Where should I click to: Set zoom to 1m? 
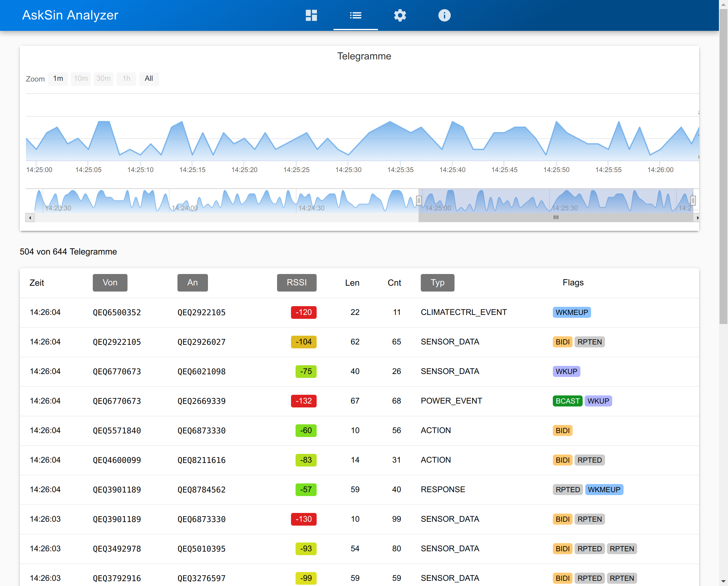pos(58,79)
